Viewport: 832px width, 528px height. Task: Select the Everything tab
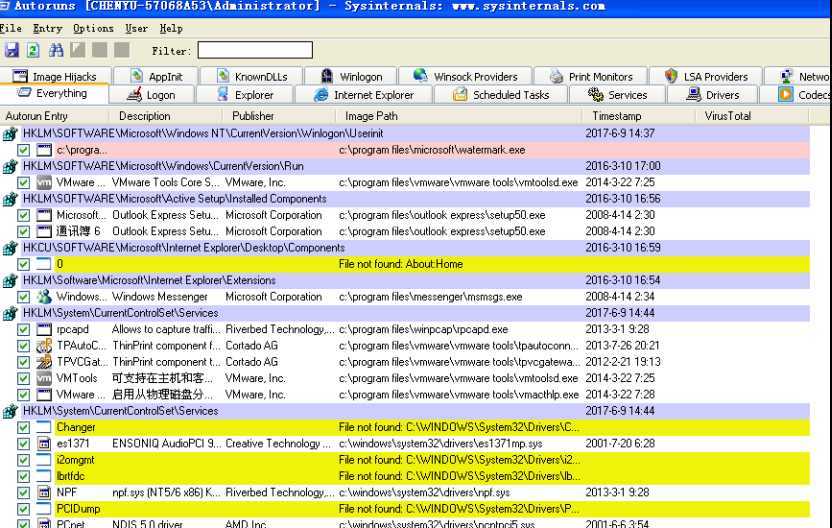tap(53, 93)
